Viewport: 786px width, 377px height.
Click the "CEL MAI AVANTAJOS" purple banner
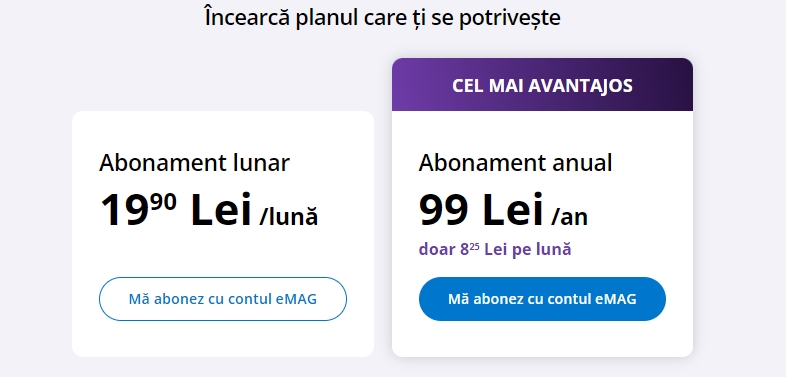click(x=542, y=84)
